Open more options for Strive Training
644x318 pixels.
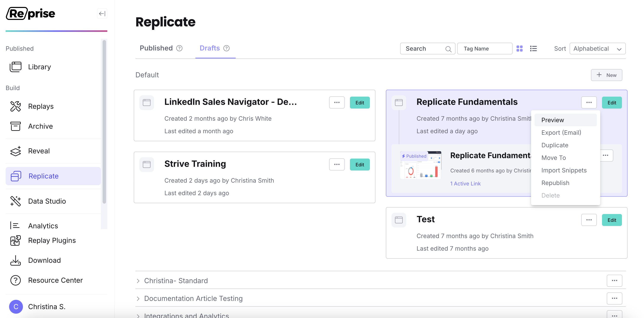tap(337, 164)
